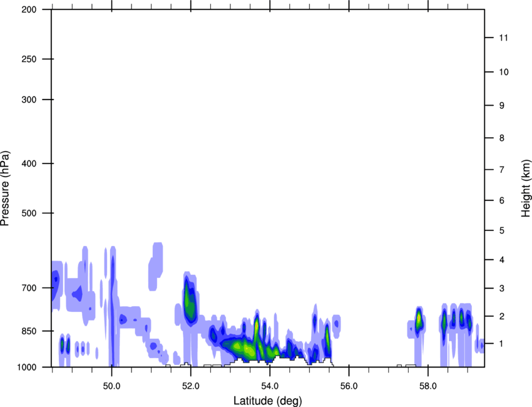Click the 50.0 latitude tick label
This screenshot has height=407, width=532.
[x=111, y=386]
